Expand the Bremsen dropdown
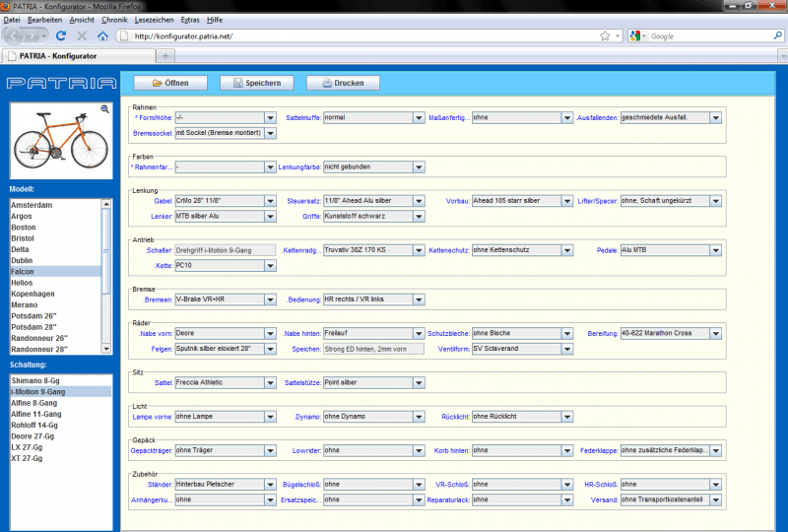 click(270, 299)
